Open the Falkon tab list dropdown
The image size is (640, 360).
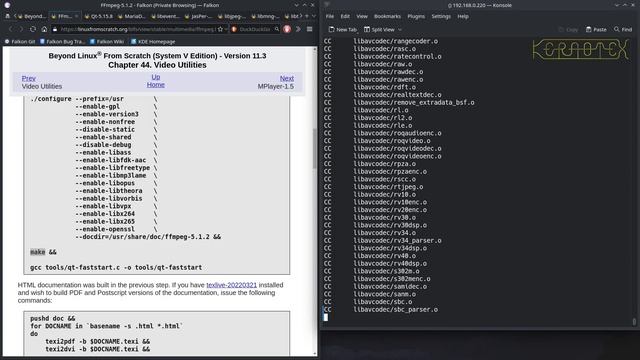tap(314, 16)
